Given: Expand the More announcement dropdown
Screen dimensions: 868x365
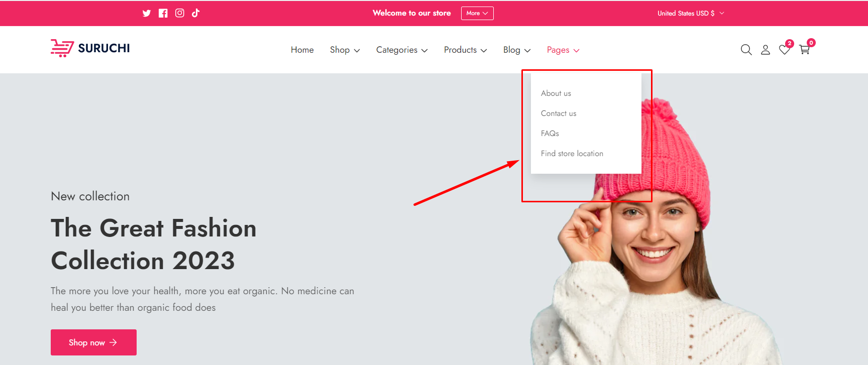Looking at the screenshot, I should tap(477, 13).
